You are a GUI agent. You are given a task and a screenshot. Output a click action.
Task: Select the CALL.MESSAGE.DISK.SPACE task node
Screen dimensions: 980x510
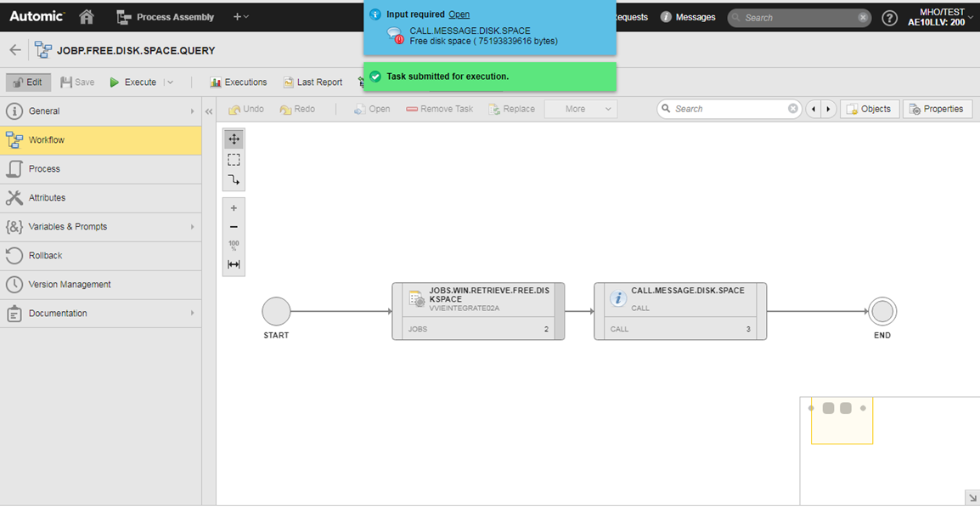(679, 311)
